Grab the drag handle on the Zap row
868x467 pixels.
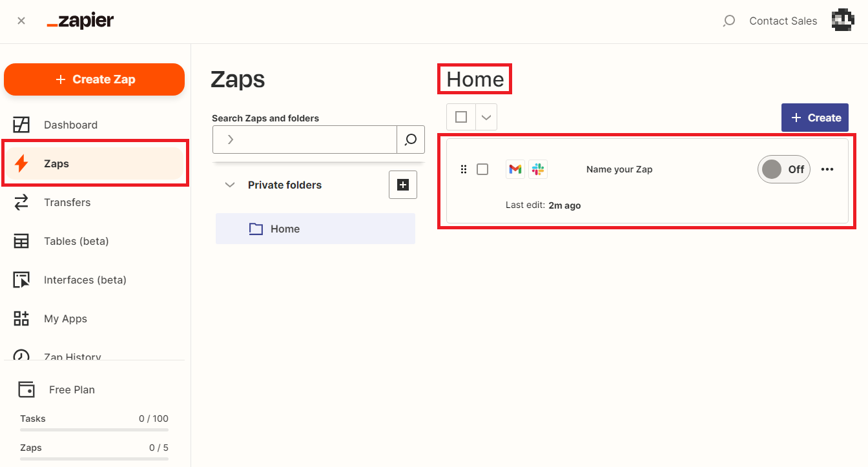point(463,169)
